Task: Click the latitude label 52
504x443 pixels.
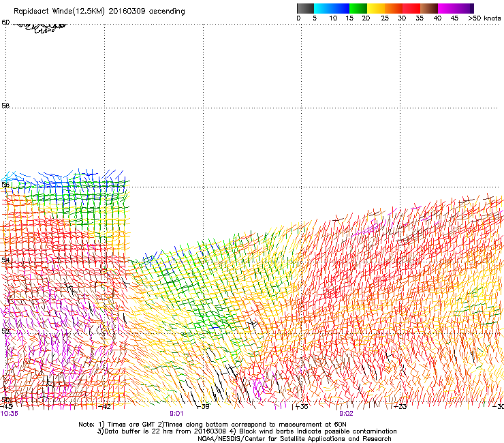Action: coord(5,331)
